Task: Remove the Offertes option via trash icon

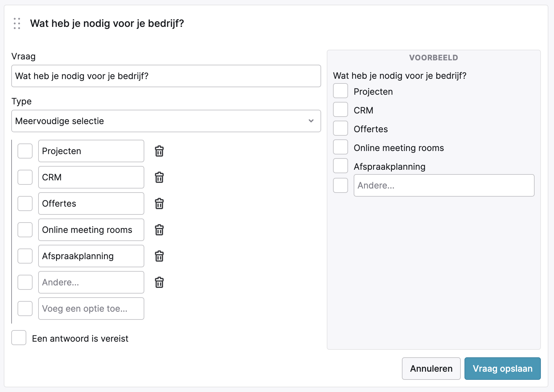Action: [159, 204]
